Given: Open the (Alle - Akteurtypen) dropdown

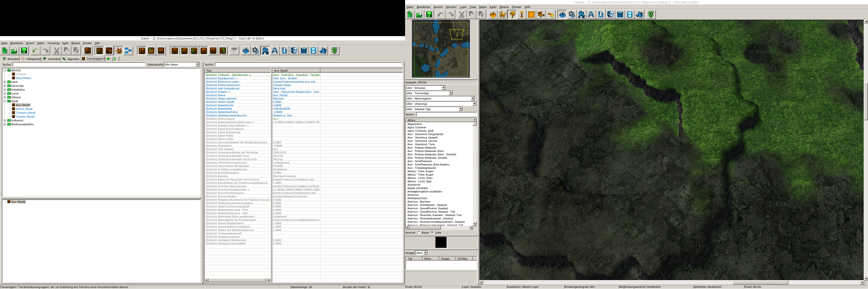Looking at the screenshot, I should pyautogui.click(x=440, y=99).
